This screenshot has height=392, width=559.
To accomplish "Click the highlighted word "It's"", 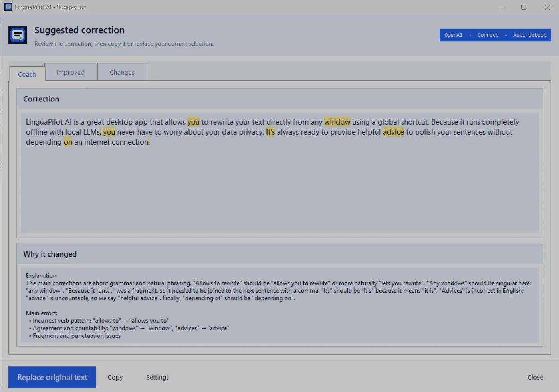I will pos(270,132).
